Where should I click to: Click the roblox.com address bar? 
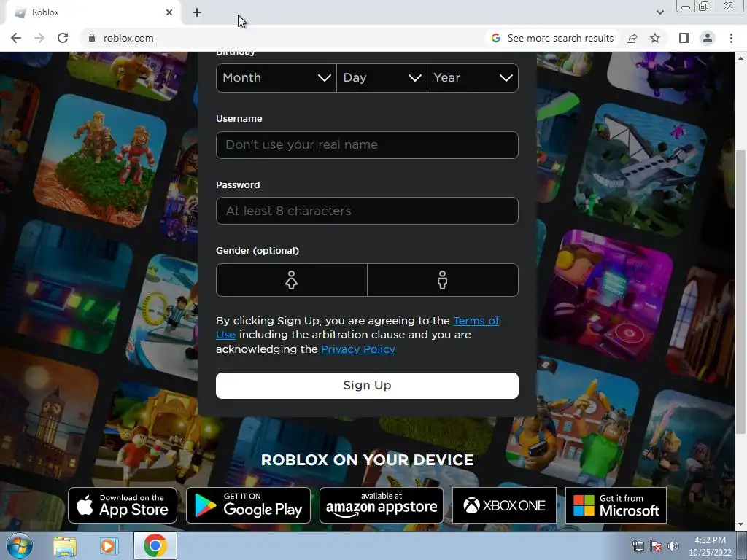pos(281,38)
